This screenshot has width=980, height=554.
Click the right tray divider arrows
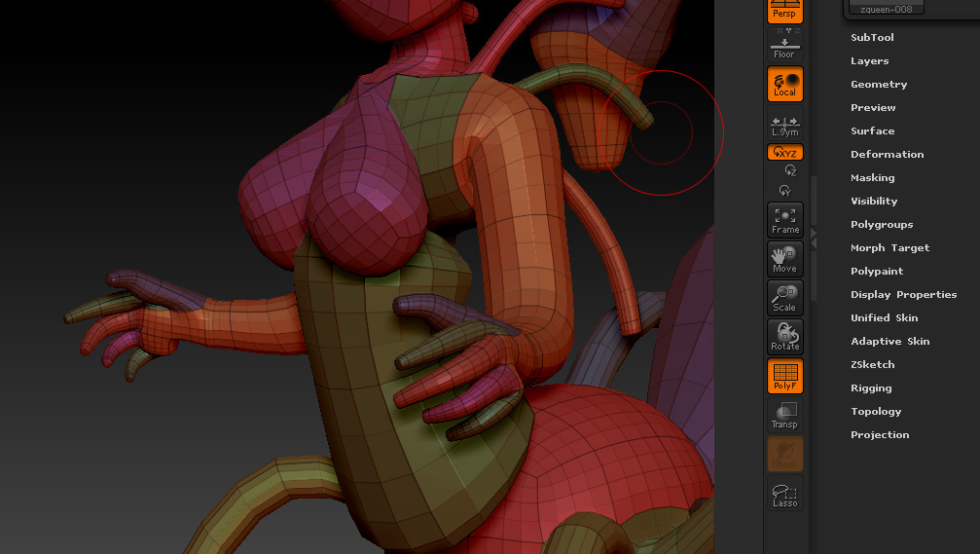pos(814,239)
